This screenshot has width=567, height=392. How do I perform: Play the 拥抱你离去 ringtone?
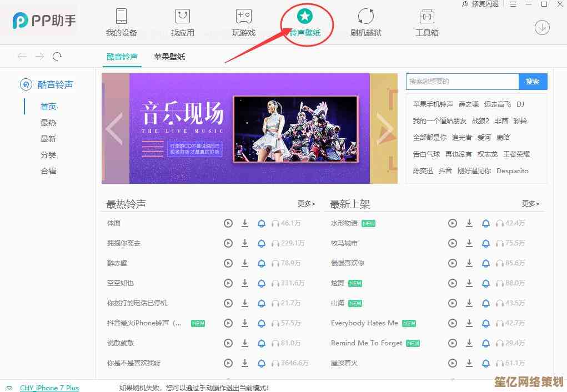pos(228,243)
